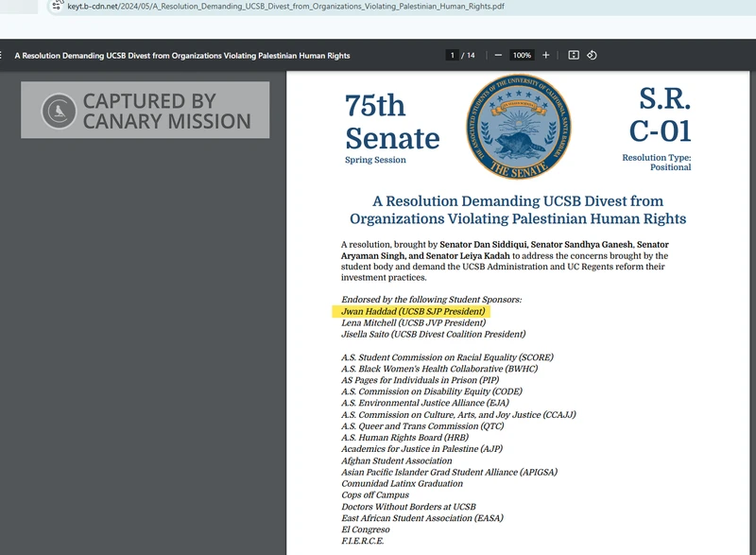Screen dimensions: 756x555
Task: Click the name "Senator Dan Siddiqui"
Action: pyautogui.click(x=482, y=245)
